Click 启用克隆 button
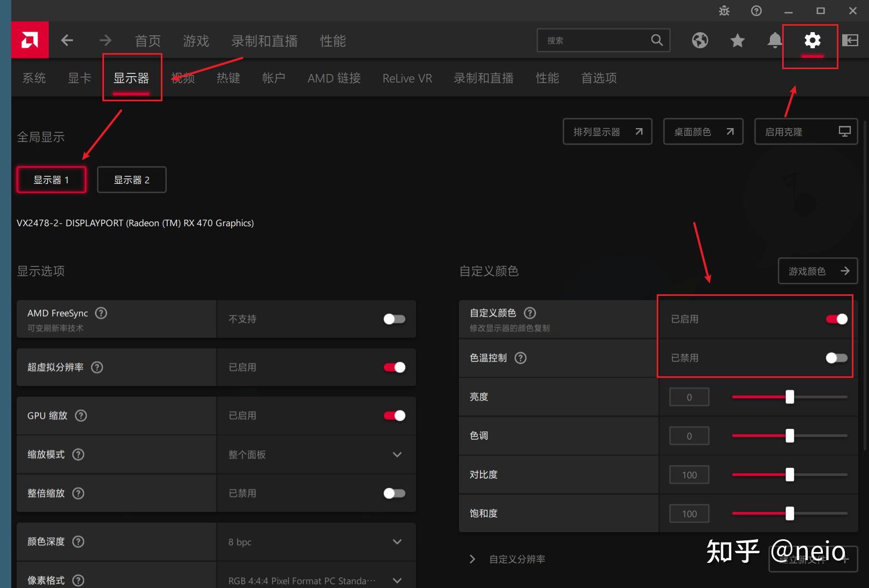Image resolution: width=869 pixels, height=588 pixels. [x=806, y=131]
